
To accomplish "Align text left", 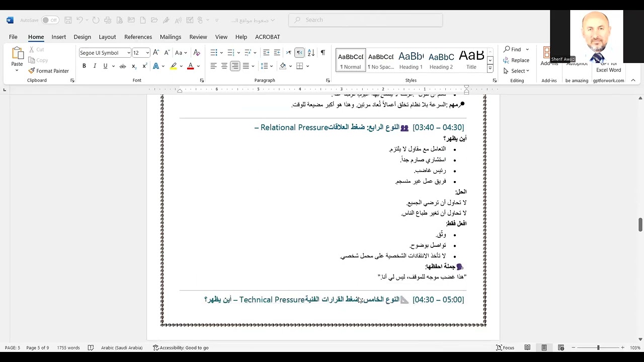I will (214, 66).
